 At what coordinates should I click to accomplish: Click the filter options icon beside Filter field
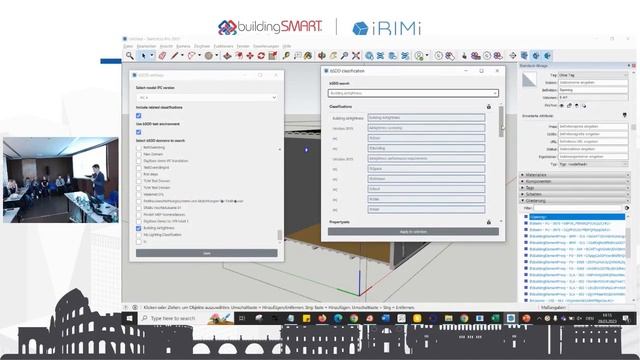[x=627, y=208]
